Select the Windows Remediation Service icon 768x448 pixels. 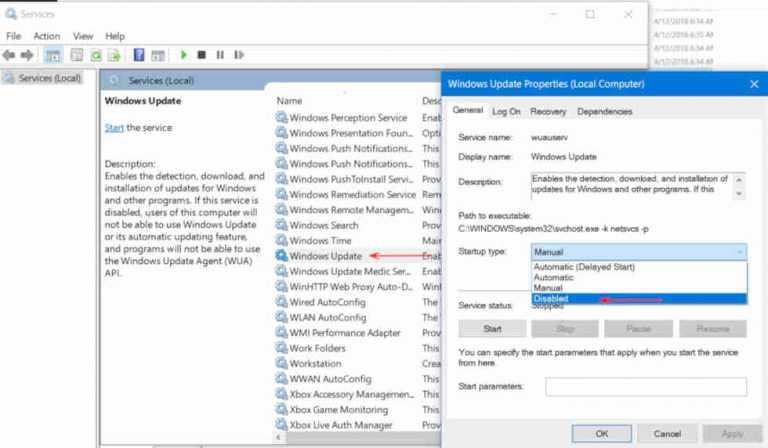click(x=281, y=194)
